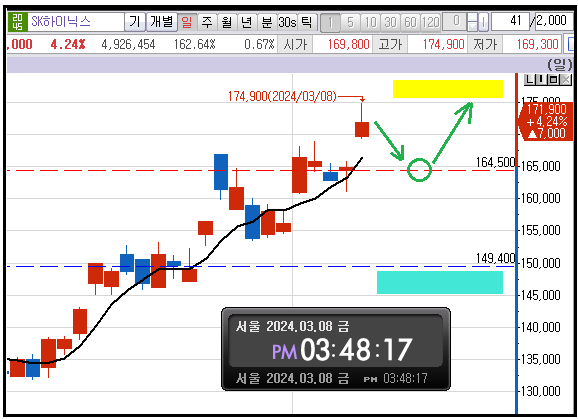The width and height of the screenshot is (578, 419).
Task: Click the 4.24% change rate
Action: [x=68, y=45]
